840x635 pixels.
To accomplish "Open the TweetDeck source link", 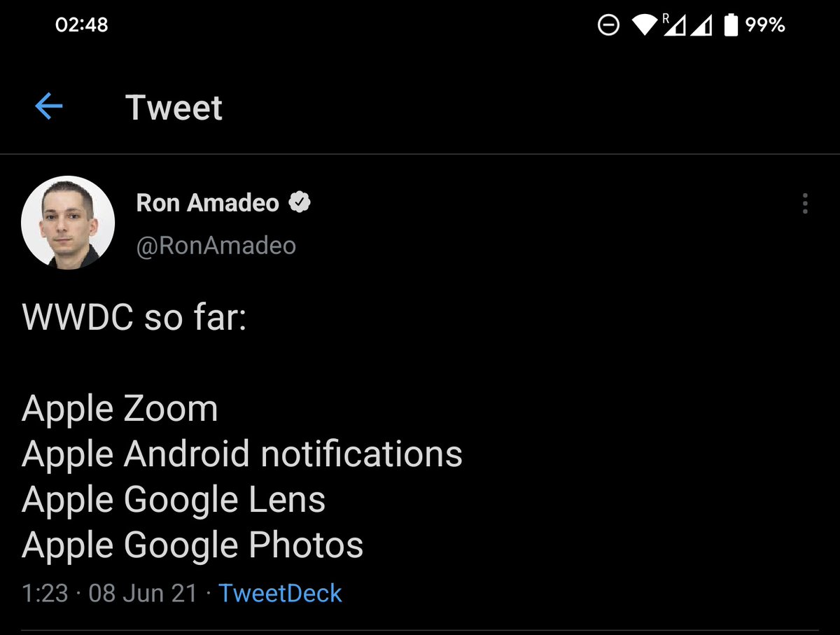I will pyautogui.click(x=280, y=594).
